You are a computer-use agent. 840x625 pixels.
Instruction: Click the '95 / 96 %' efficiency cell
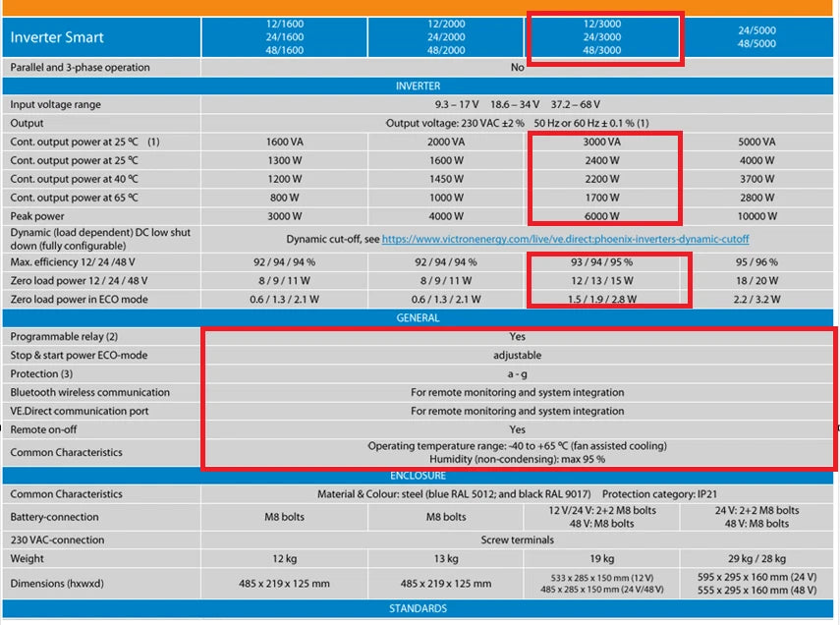[756, 262]
